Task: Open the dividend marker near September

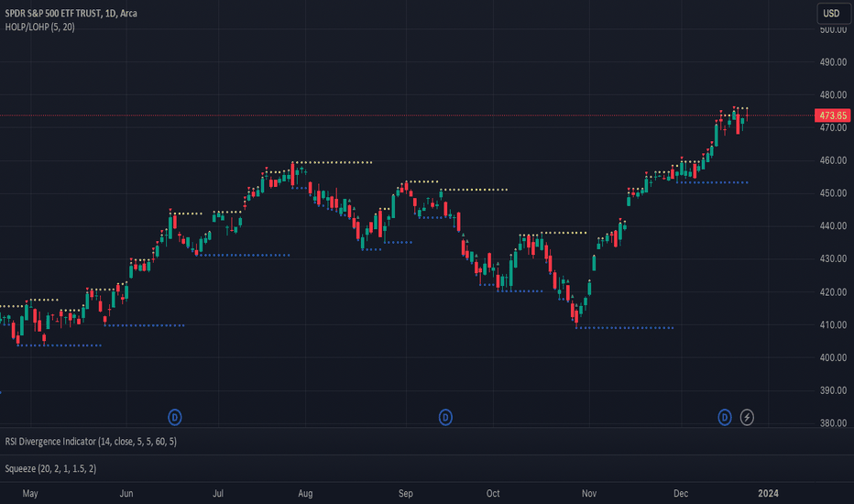Action: [x=445, y=417]
